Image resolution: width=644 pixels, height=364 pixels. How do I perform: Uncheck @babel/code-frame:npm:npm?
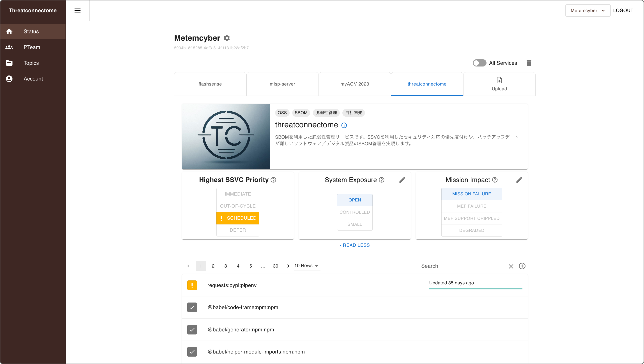click(x=192, y=307)
